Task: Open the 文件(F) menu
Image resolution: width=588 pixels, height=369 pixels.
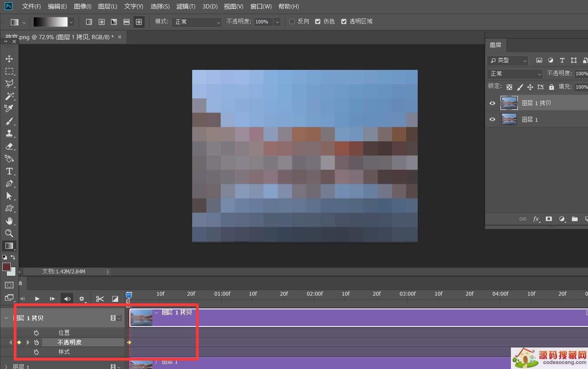Action: [x=31, y=7]
